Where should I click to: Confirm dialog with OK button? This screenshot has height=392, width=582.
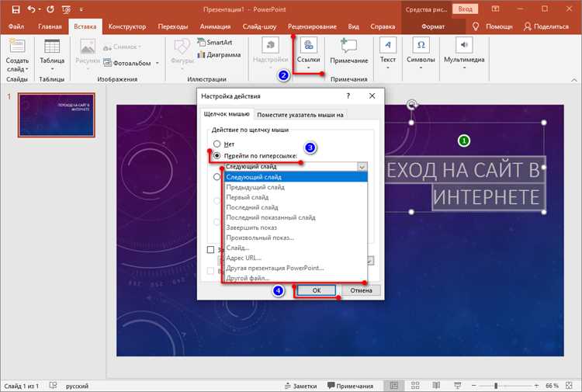pyautogui.click(x=317, y=290)
